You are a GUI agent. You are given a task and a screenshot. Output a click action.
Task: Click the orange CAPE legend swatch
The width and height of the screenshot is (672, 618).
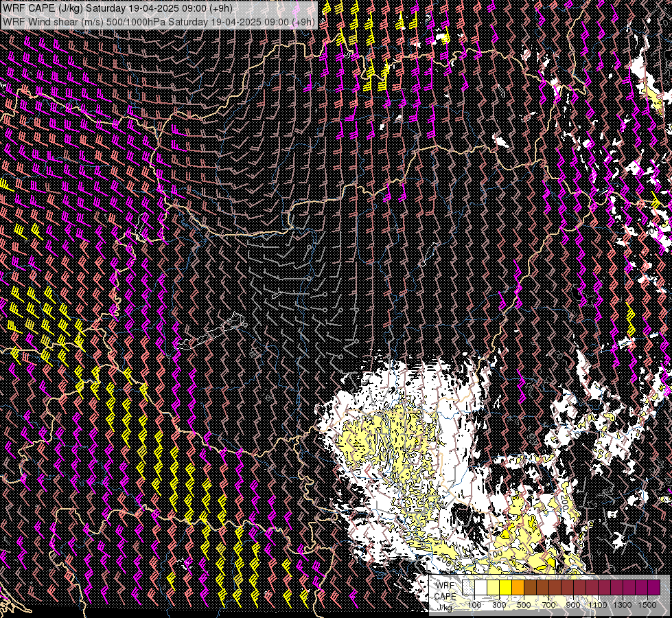tap(518, 587)
